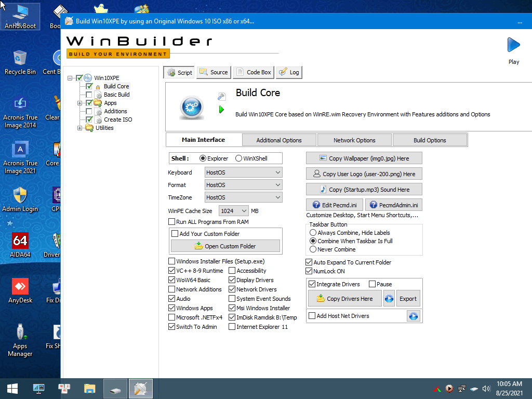
Task: Click the orange play tray icon
Action: [449, 389]
